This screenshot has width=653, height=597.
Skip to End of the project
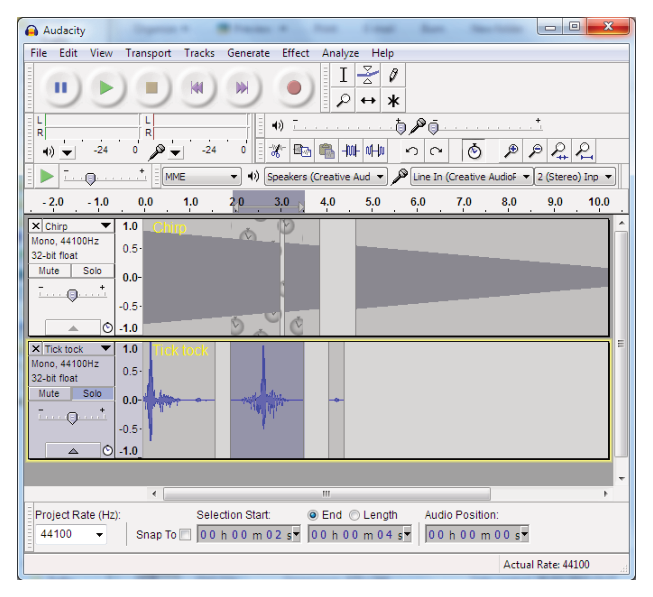[x=242, y=88]
